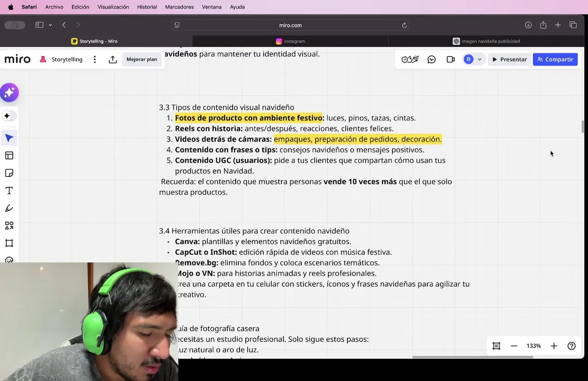Switch to Storytelling - Miro tab
The width and height of the screenshot is (588, 381).
(96, 41)
